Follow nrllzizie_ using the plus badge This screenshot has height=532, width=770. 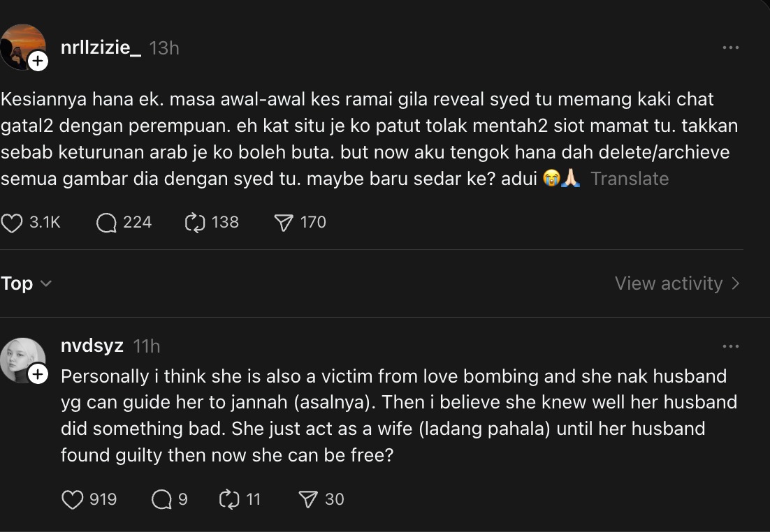click(x=38, y=61)
